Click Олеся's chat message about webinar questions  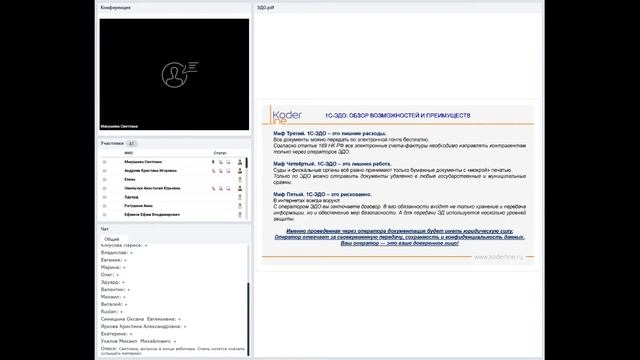pos(173,351)
